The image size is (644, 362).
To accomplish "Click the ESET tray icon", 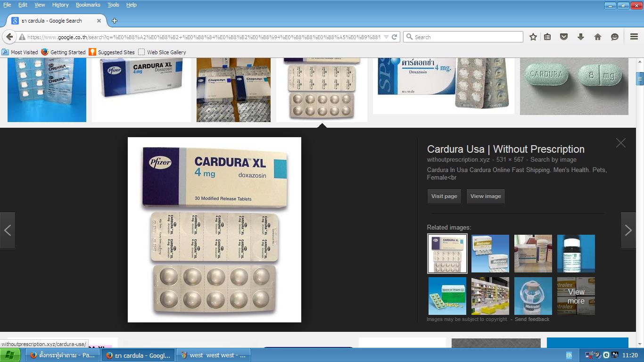I will pyautogui.click(x=606, y=355).
